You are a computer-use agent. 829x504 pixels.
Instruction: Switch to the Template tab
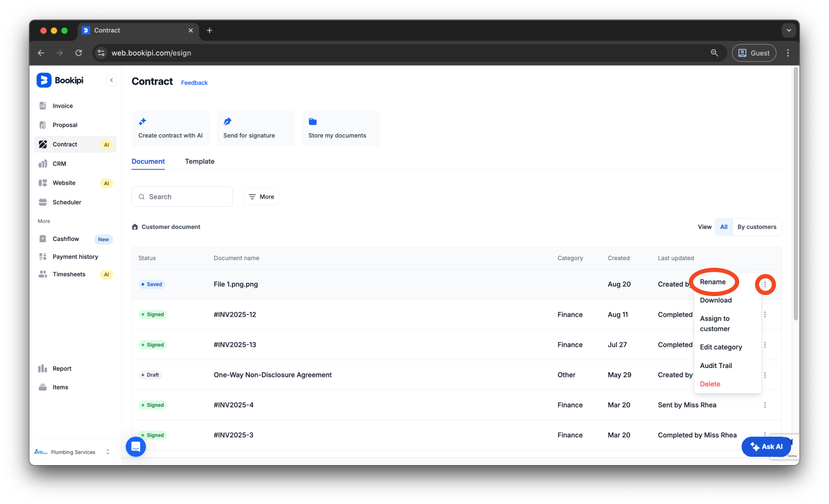pos(200,162)
